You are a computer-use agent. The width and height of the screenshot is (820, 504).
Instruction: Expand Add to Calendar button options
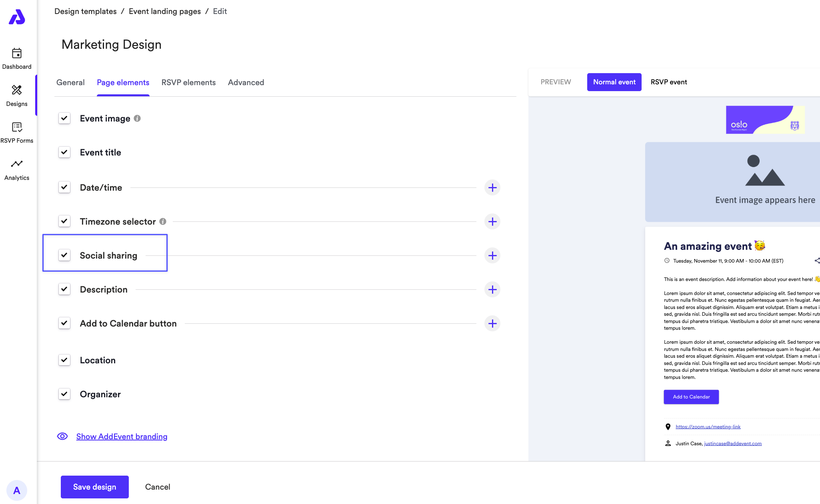tap(492, 323)
